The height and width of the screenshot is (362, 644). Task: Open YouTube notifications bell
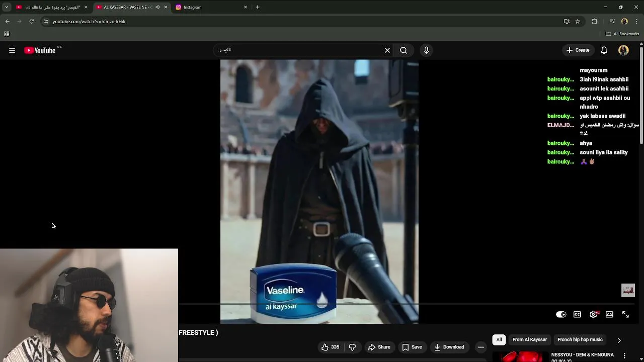click(604, 50)
